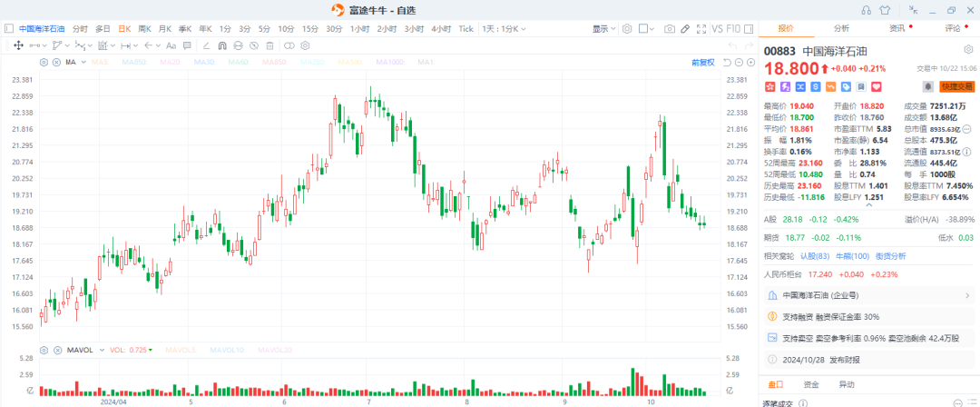Open 街货分析 link
The image size is (980, 407).
point(890,256)
